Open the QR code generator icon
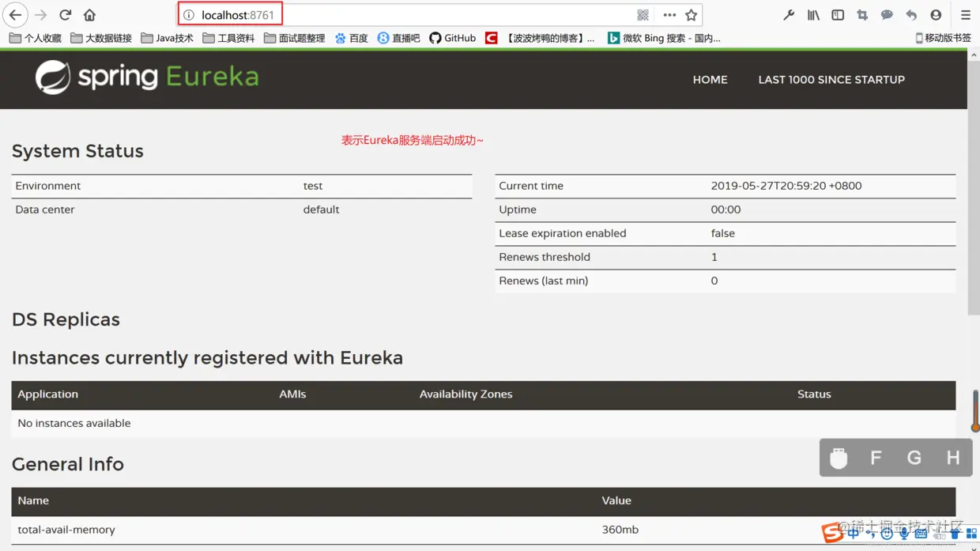 point(643,15)
